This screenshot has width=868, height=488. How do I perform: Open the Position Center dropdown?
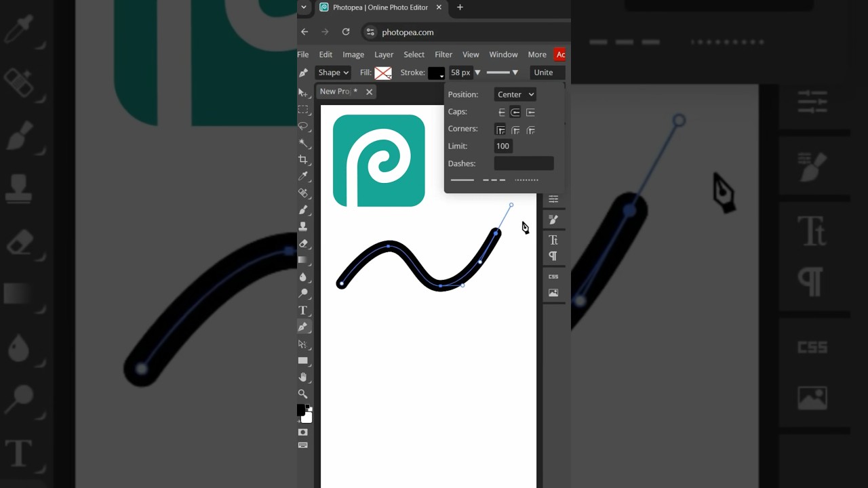[x=515, y=94]
